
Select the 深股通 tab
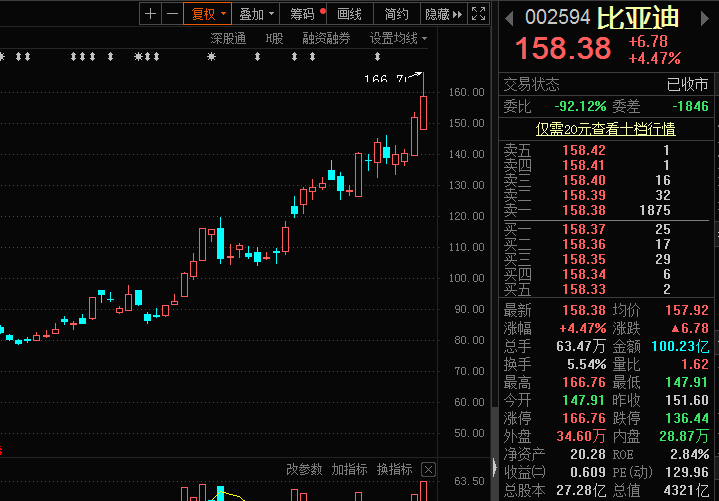[228, 38]
